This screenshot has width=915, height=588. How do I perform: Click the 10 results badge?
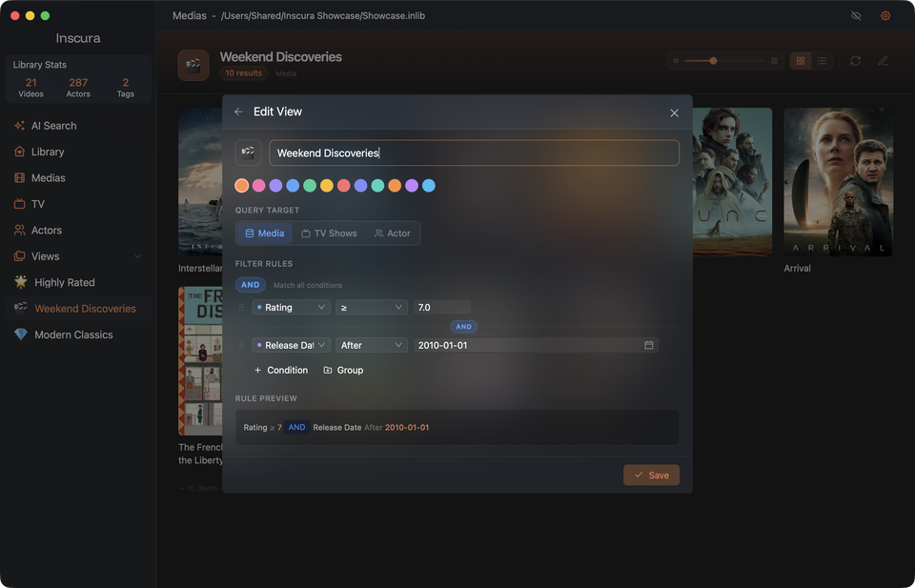[243, 73]
